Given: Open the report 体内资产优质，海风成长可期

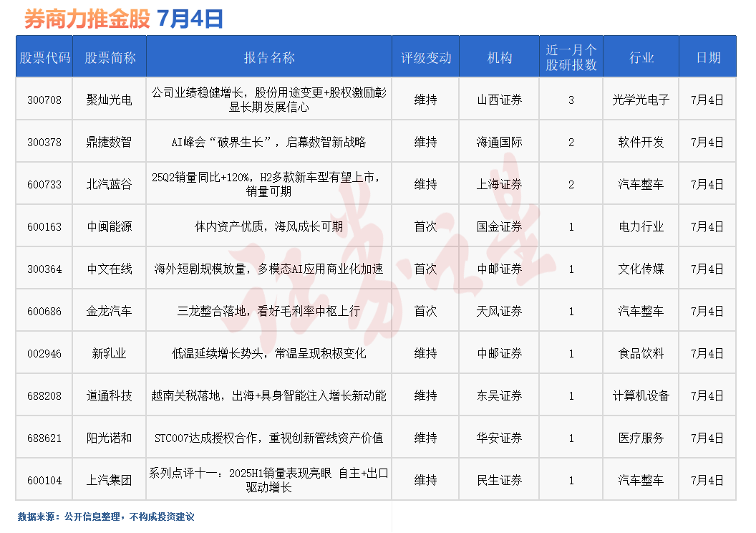Looking at the screenshot, I should pyautogui.click(x=269, y=226).
